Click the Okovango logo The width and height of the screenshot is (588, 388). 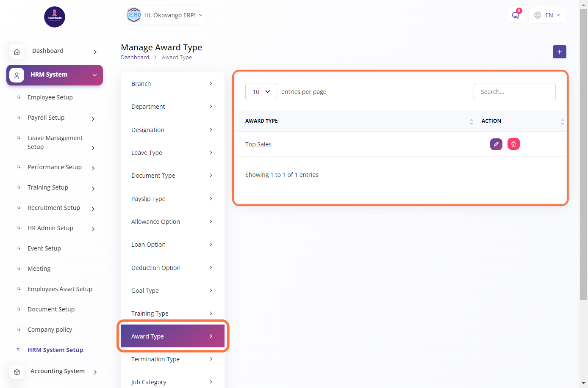click(x=55, y=17)
